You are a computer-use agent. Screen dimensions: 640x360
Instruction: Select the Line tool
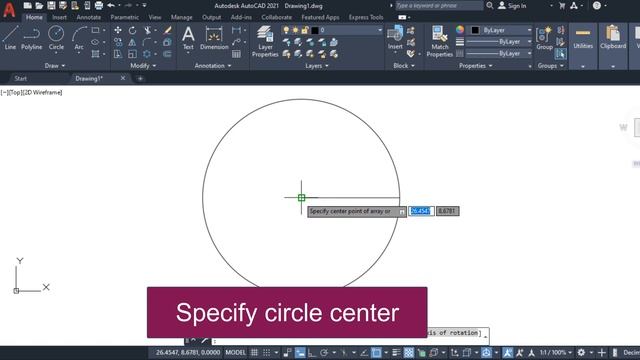tap(10, 38)
